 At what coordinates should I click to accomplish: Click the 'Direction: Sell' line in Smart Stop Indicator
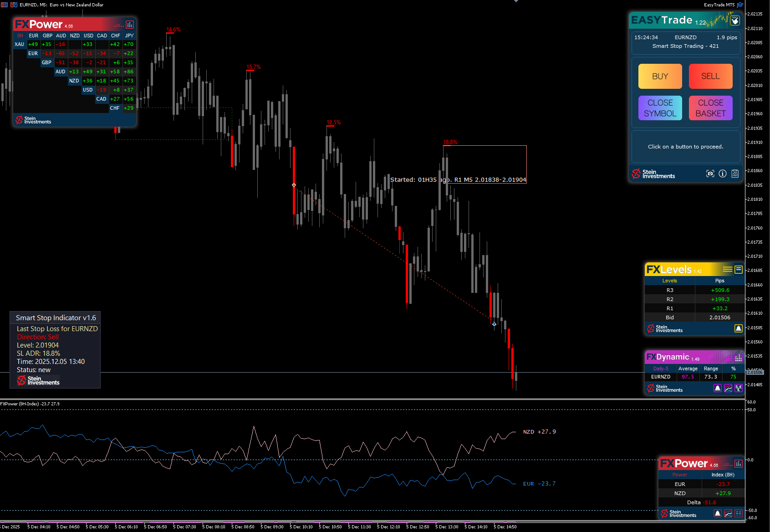click(x=38, y=337)
